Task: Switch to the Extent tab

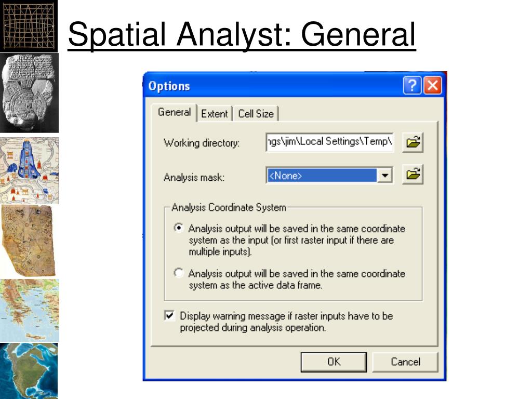Action: coord(215,114)
